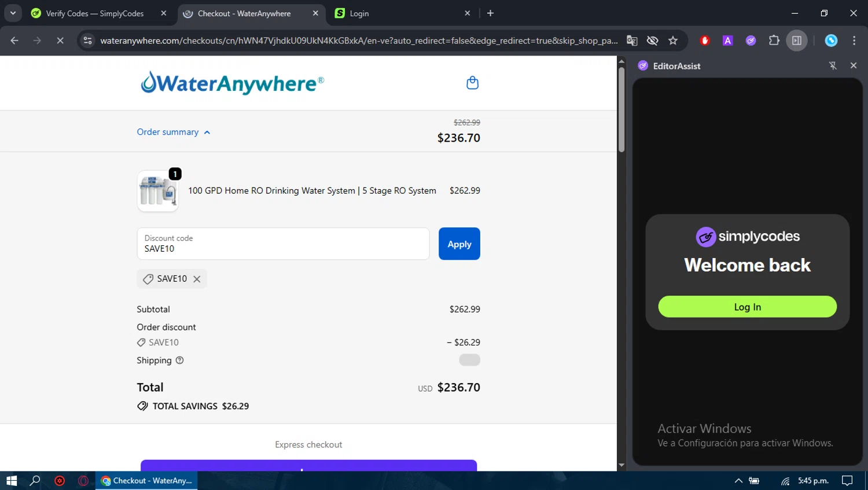868x490 pixels.
Task: Close the EditorAssist side panel
Action: point(853,65)
